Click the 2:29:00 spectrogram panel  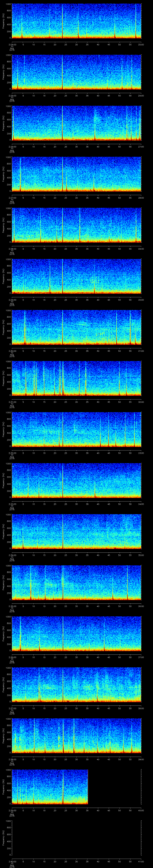click(76, 276)
